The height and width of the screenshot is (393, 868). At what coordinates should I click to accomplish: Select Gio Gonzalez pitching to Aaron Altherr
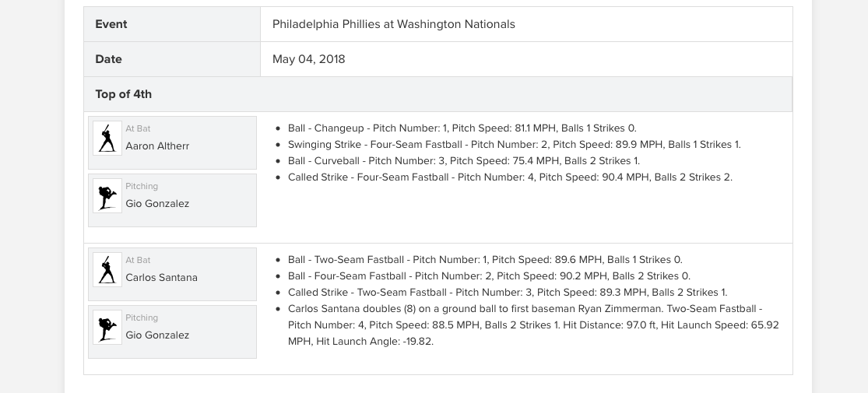tap(157, 203)
